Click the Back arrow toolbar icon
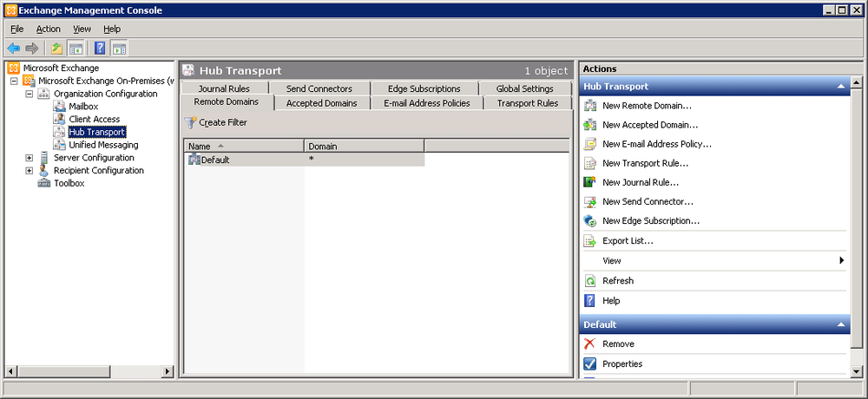 [x=14, y=49]
